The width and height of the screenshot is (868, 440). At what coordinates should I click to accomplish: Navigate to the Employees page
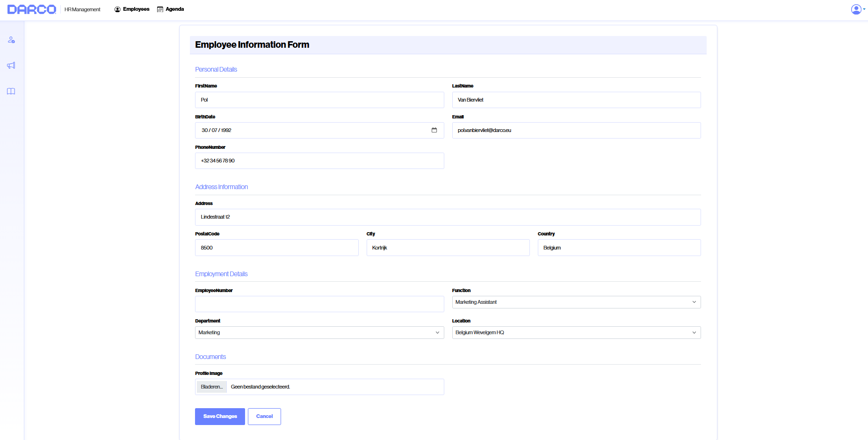tap(136, 9)
